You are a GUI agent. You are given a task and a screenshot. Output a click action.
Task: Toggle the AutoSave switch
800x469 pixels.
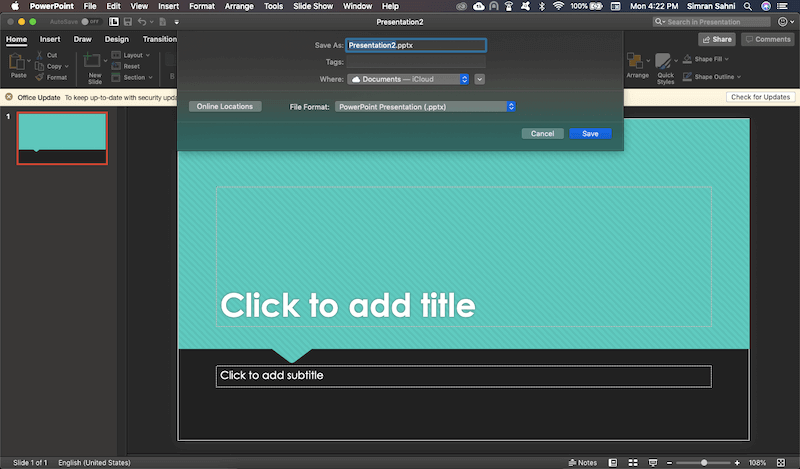coord(90,22)
